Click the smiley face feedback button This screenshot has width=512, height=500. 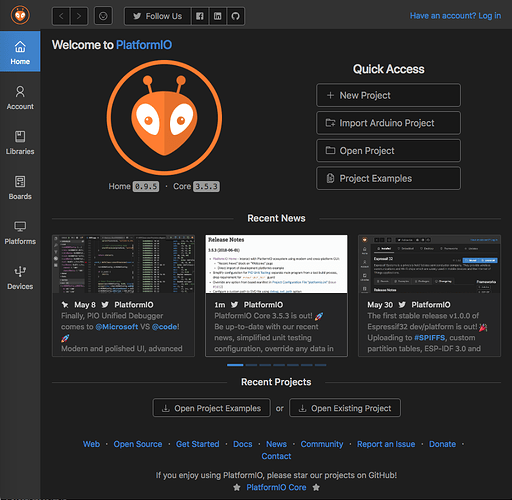point(103,16)
